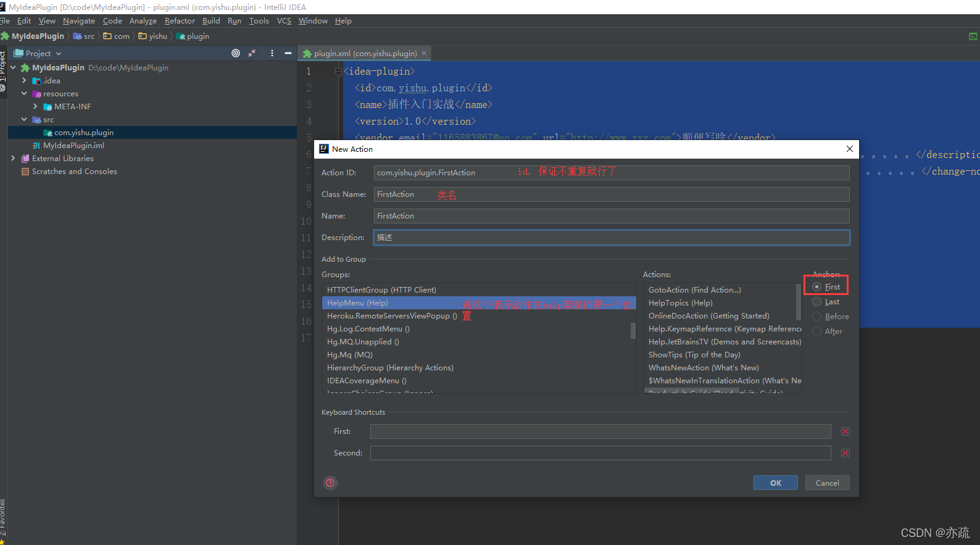
Task: Click the MyIdeaPlugin.iml file icon
Action: pos(36,146)
